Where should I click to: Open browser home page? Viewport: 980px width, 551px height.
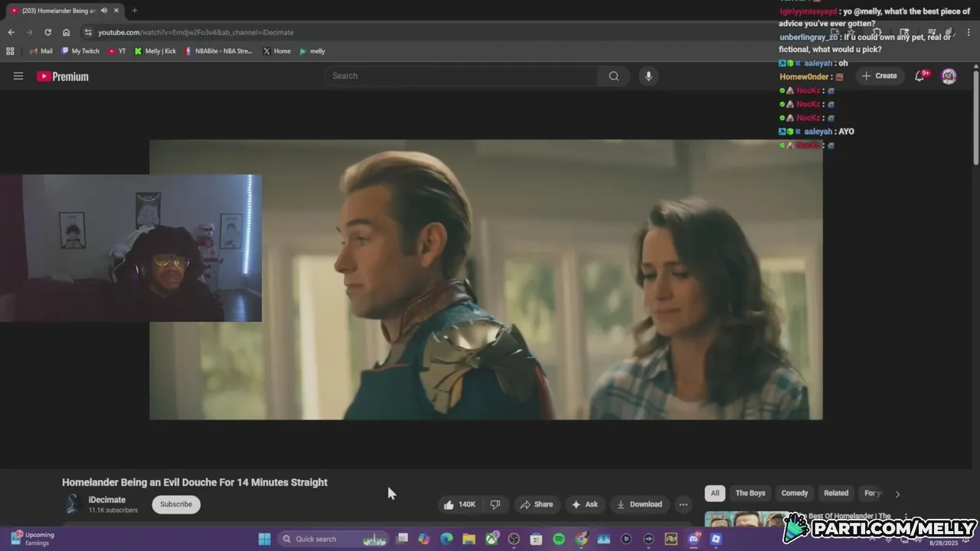(x=66, y=32)
